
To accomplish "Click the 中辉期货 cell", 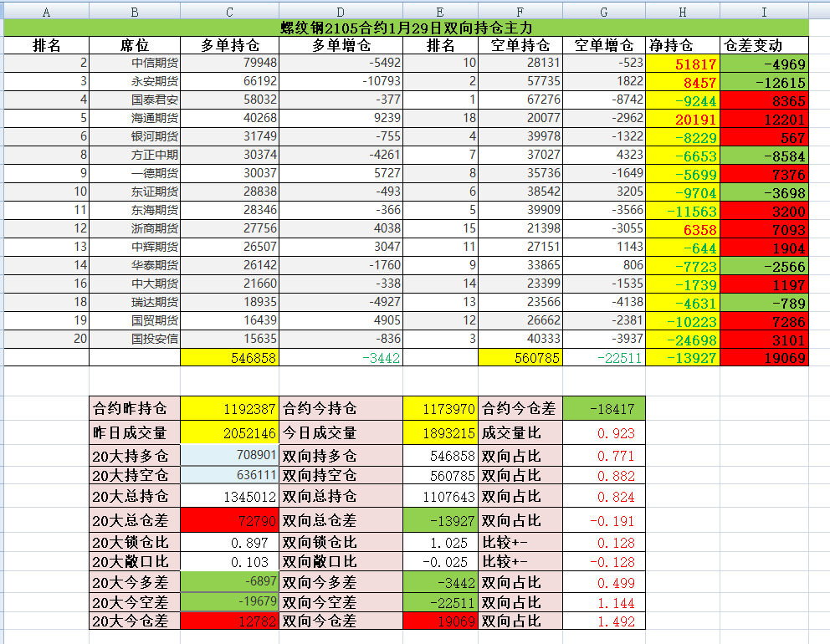I will pos(135,247).
